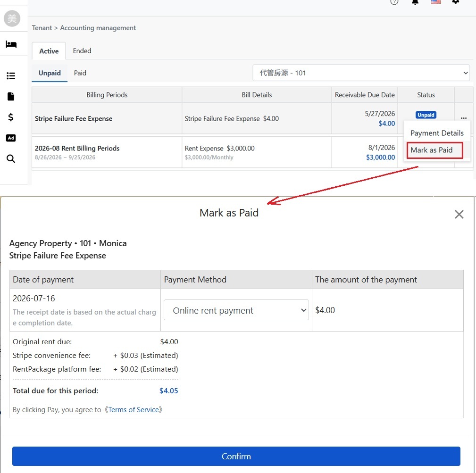Click the 8/1/2026 due date
This screenshot has height=473, width=476.
click(382, 148)
